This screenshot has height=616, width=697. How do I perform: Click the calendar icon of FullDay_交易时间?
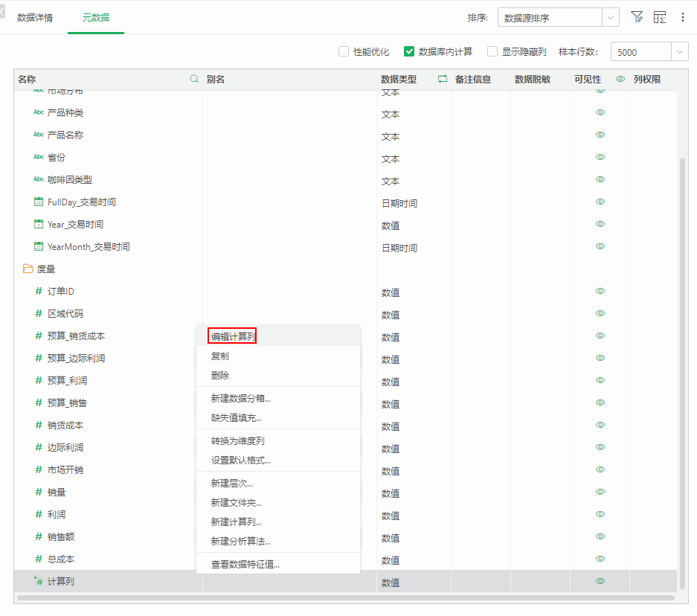point(39,202)
